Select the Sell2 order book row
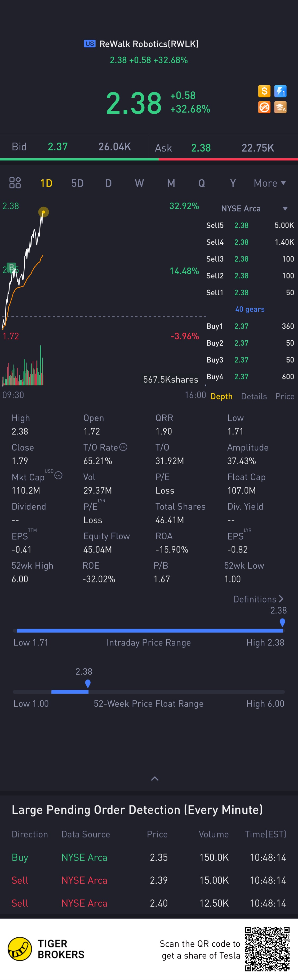 pos(250,276)
